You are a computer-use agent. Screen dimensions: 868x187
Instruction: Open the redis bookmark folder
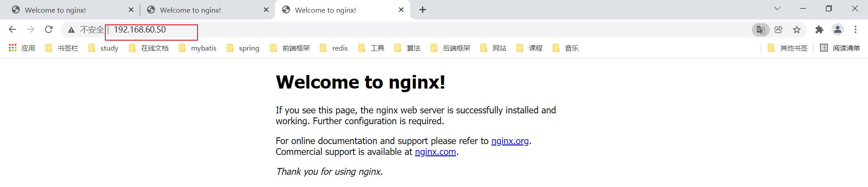(x=334, y=48)
